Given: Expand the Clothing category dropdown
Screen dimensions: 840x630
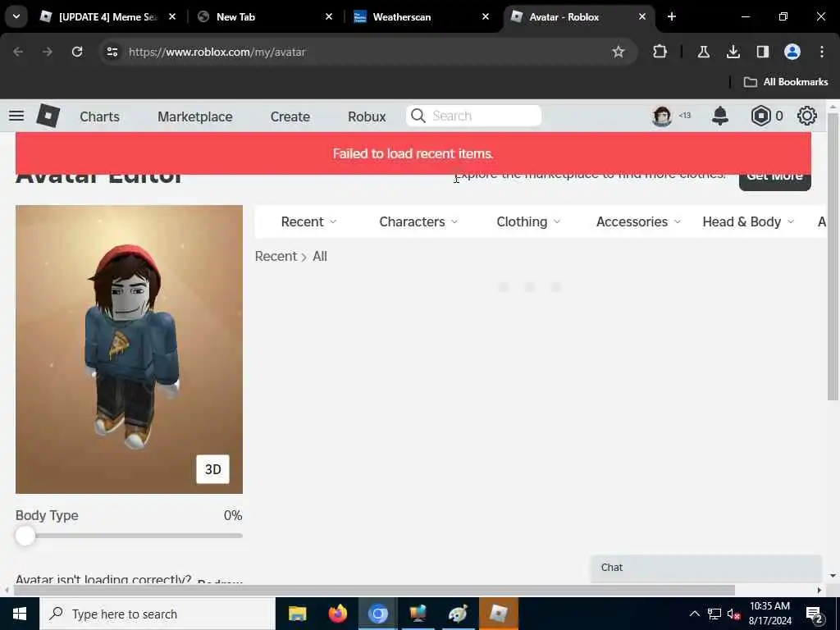Looking at the screenshot, I should click(528, 221).
